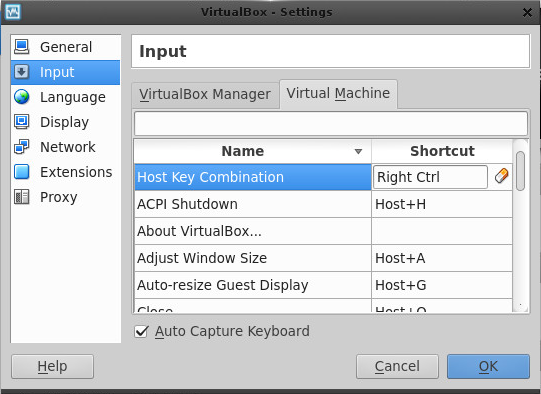The height and width of the screenshot is (394, 541).
Task: Click the Network computers icon
Action: click(22, 147)
